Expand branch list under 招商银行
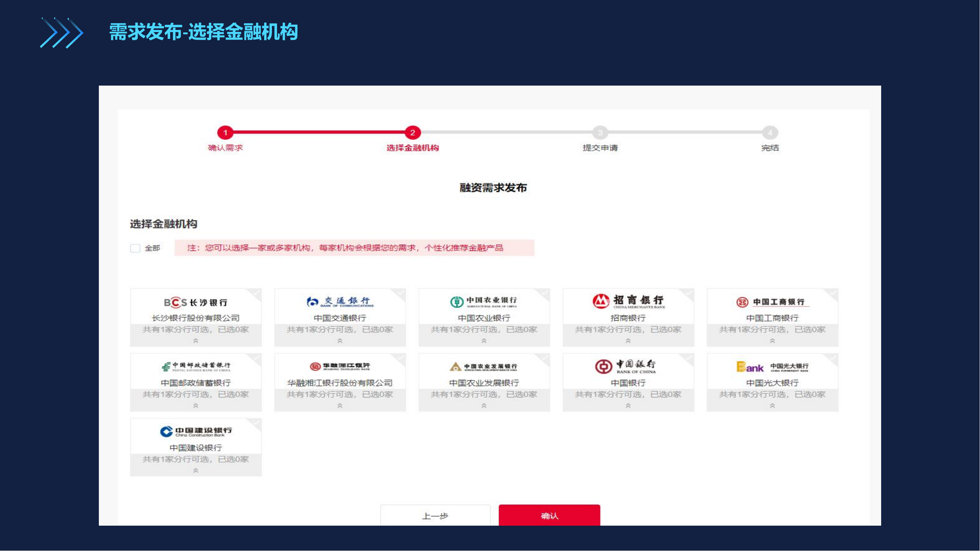The height and width of the screenshot is (551, 980). point(628,341)
